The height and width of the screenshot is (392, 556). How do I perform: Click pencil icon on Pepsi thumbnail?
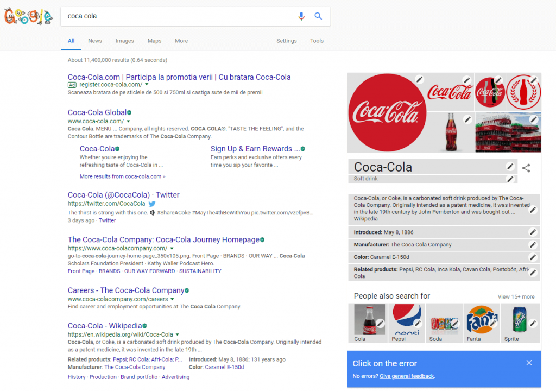(x=418, y=323)
